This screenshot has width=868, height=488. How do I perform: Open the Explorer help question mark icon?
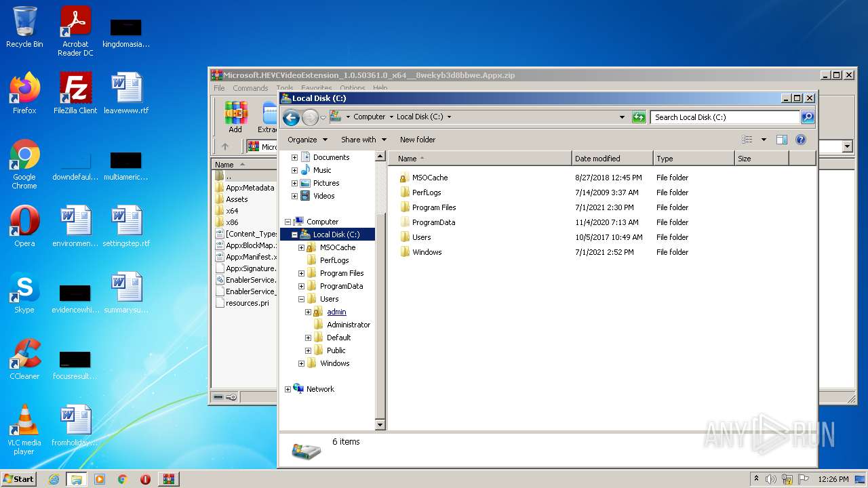click(800, 140)
